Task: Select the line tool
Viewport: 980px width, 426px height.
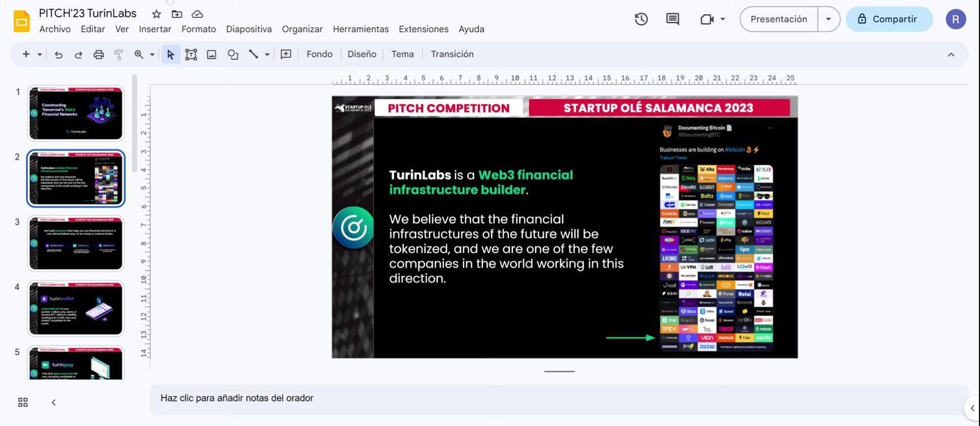Action: point(254,54)
